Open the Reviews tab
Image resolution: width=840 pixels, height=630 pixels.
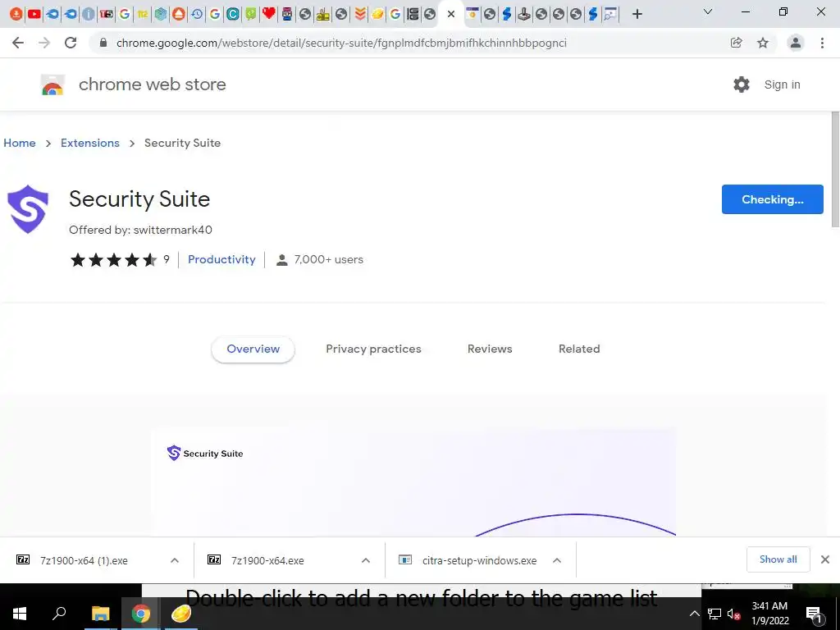[490, 349]
